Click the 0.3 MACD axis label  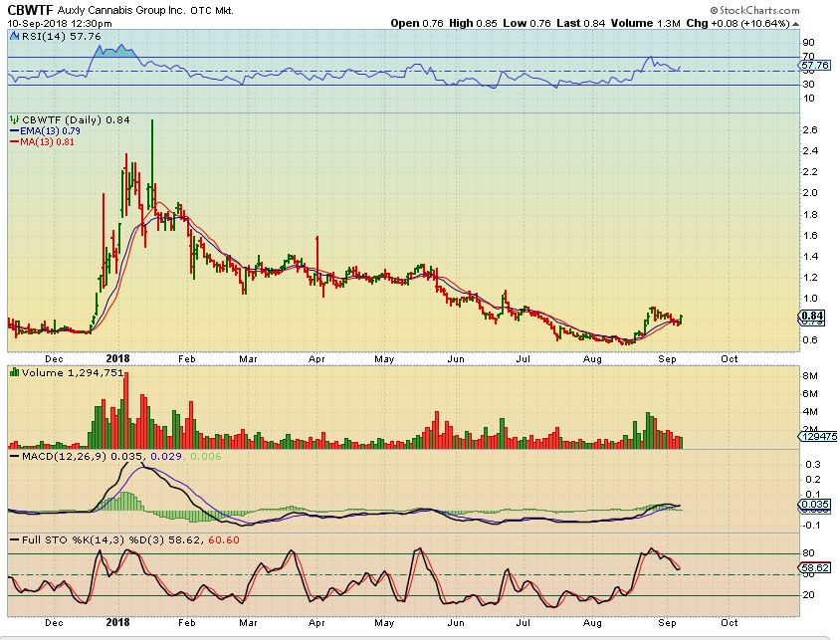(813, 465)
